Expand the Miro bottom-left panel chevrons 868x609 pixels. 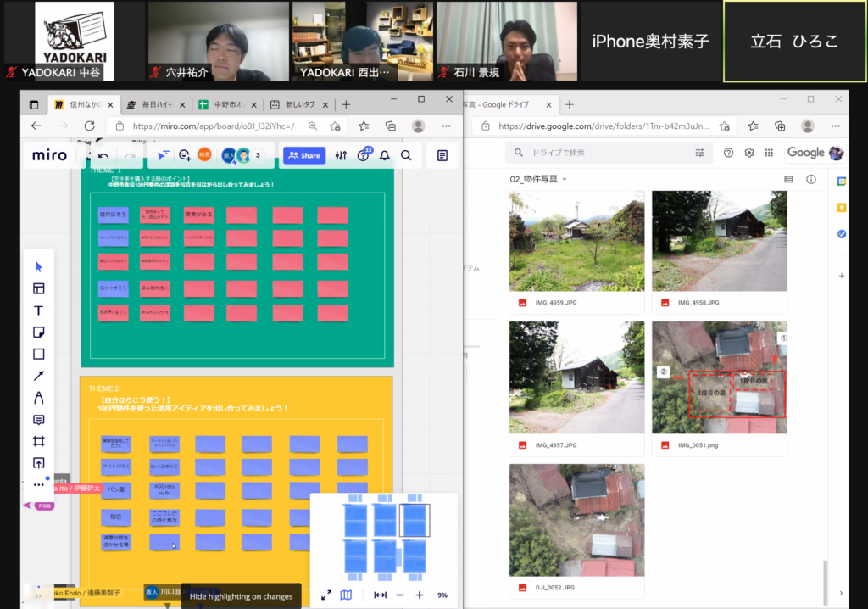[38, 596]
